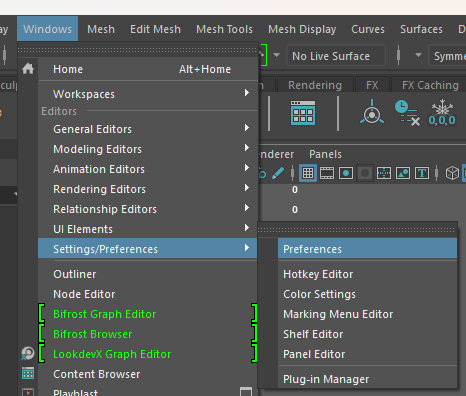Click the LookdevX Graph Editor icon
Screen dimensions: 466x396
point(28,353)
